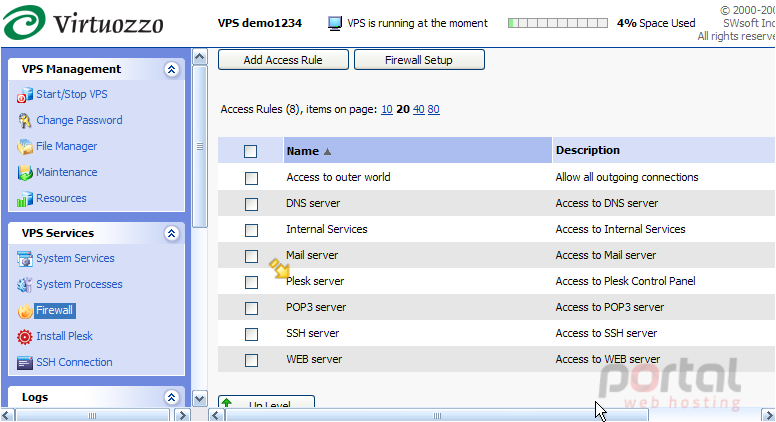Open System Processes
Viewport: 776px width, 422px height.
[79, 284]
